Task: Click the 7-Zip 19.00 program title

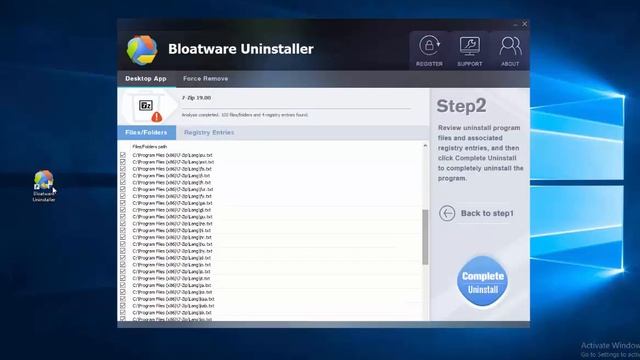Action: 196,98
